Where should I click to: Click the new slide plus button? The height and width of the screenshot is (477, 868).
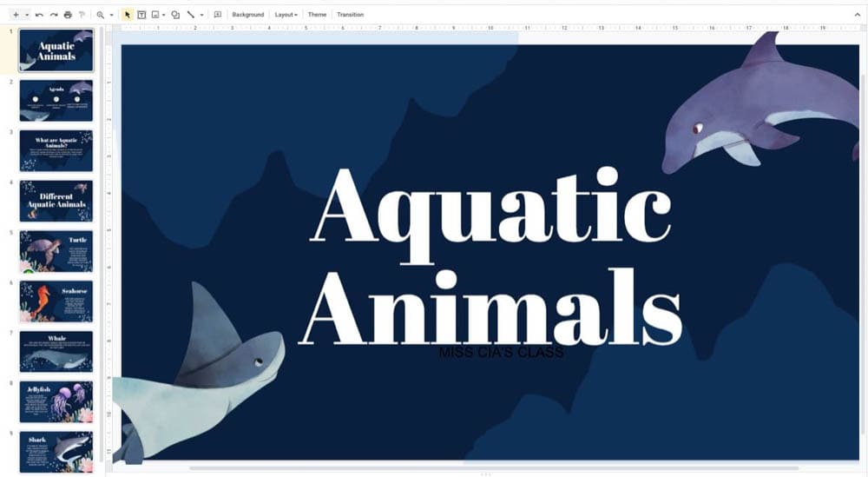point(16,15)
